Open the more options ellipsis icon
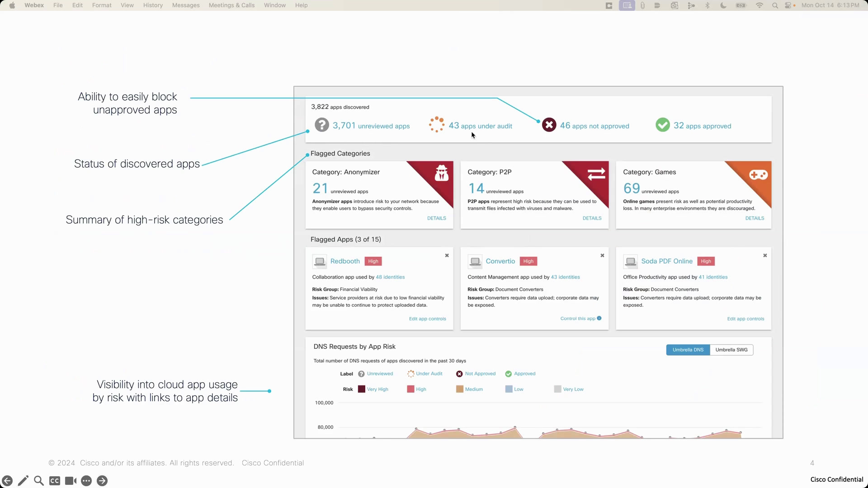The width and height of the screenshot is (868, 488). coord(86,481)
